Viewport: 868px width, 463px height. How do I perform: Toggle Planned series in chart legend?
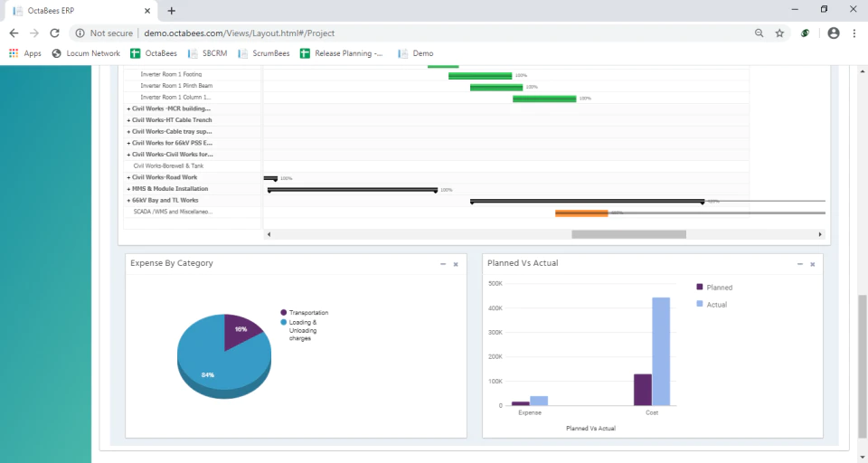pos(714,288)
